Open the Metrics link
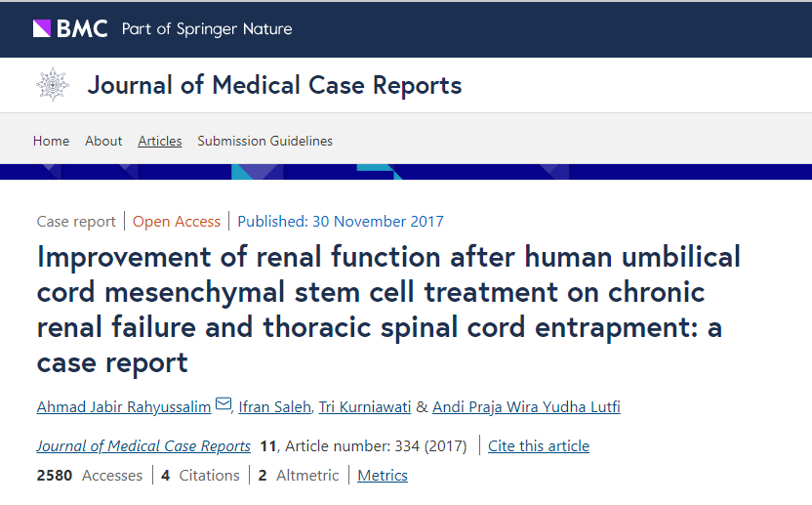The width and height of the screenshot is (812, 505). pos(383,476)
